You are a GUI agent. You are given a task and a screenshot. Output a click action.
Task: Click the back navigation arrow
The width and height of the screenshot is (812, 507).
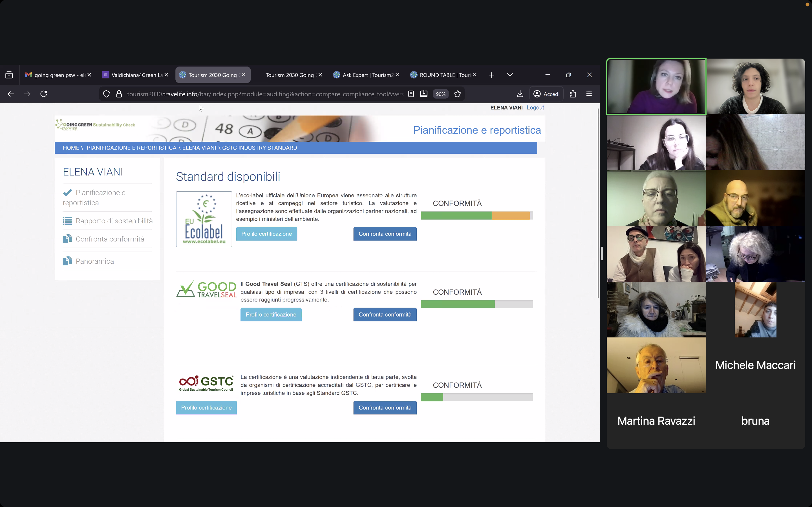(11, 94)
